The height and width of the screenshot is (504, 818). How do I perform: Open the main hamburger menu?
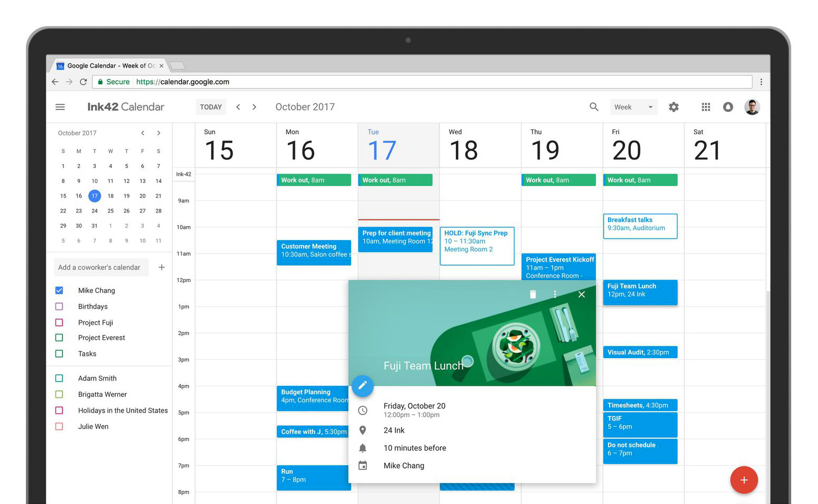60,107
